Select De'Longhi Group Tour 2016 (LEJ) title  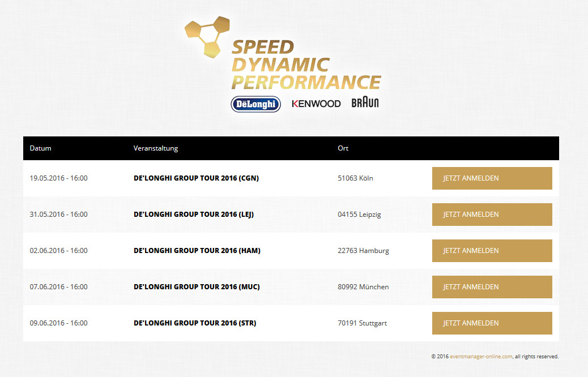pyautogui.click(x=194, y=215)
